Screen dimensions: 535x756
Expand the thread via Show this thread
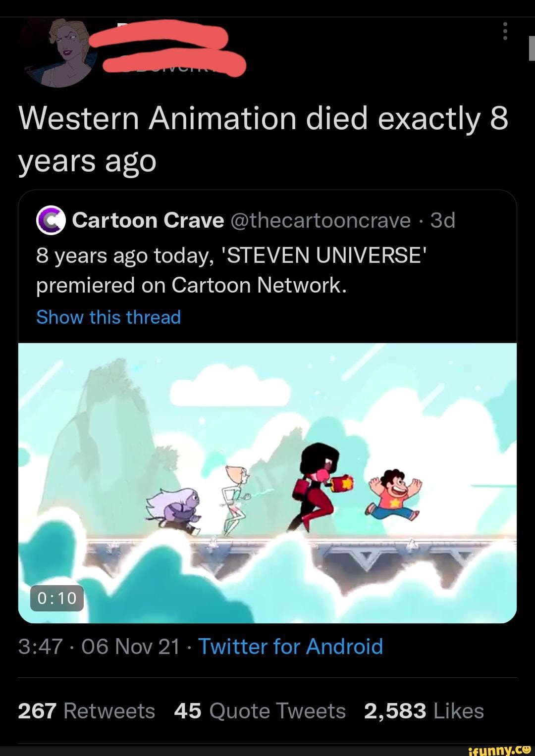tap(108, 317)
